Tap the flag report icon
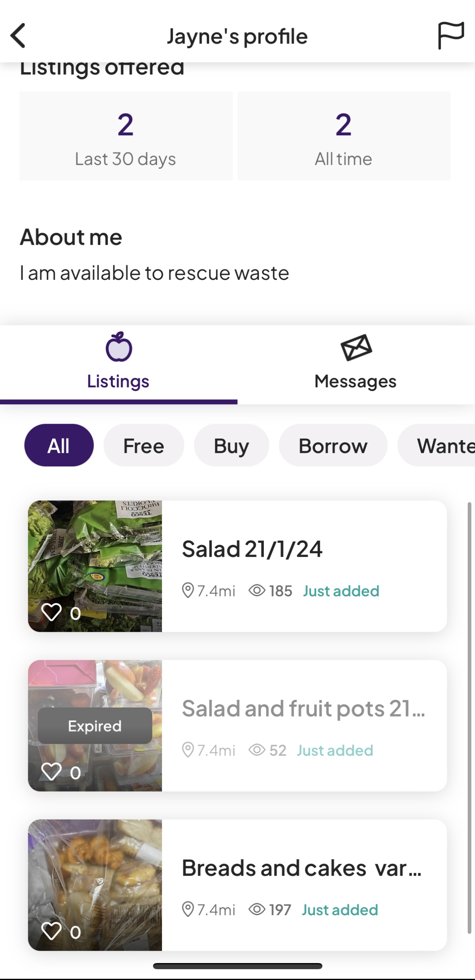 451,36
